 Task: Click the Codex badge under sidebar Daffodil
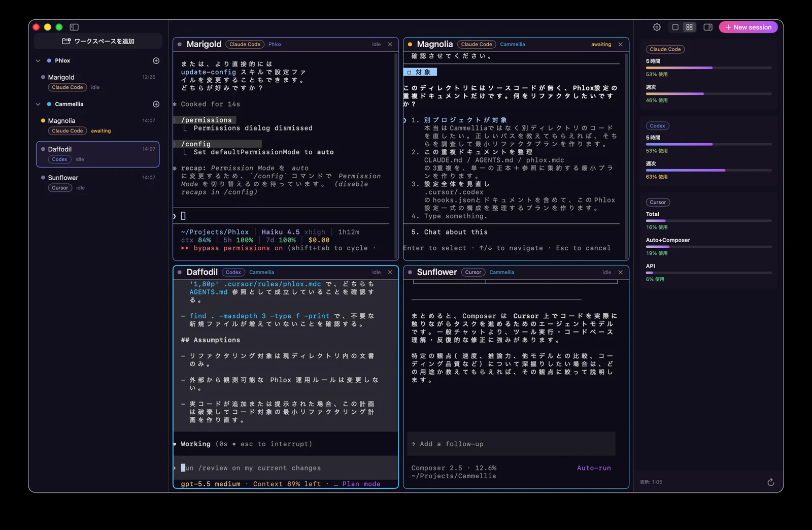[60, 159]
